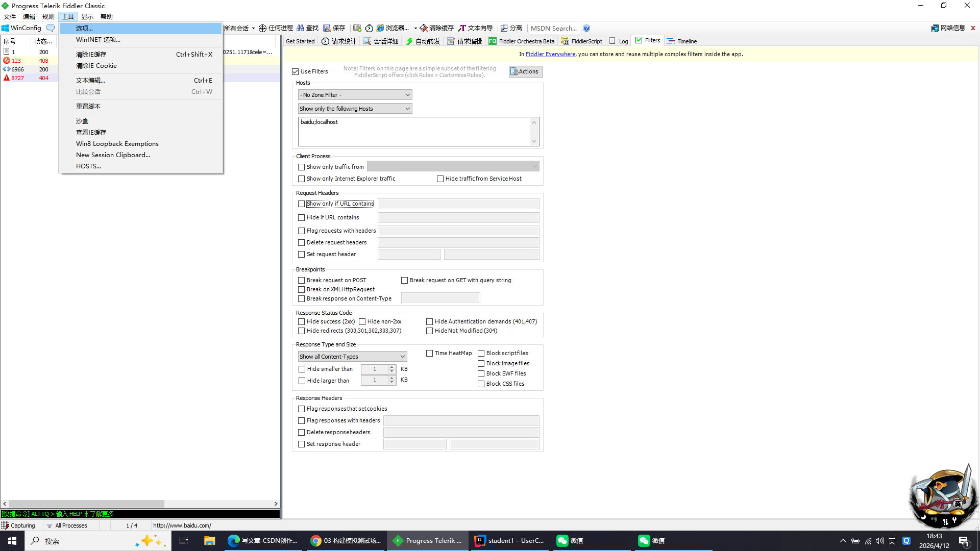
Task: Click the camera screenshot toolbar icon
Action: [x=357, y=28]
